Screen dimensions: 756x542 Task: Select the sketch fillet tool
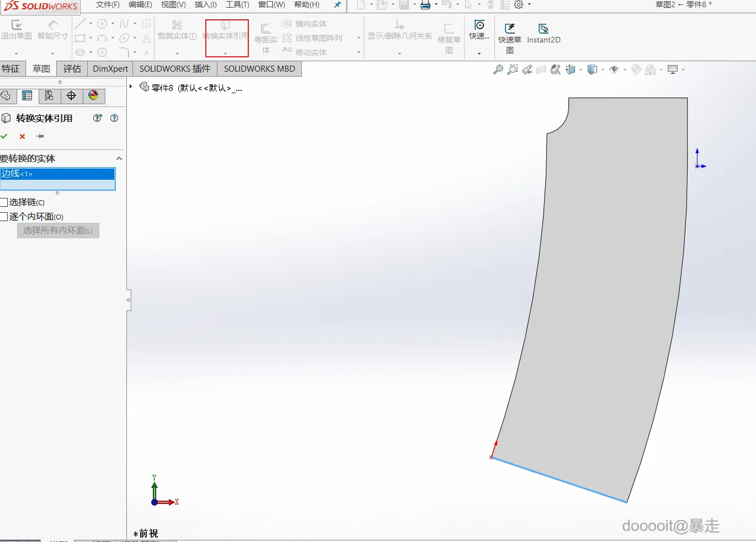point(124,52)
